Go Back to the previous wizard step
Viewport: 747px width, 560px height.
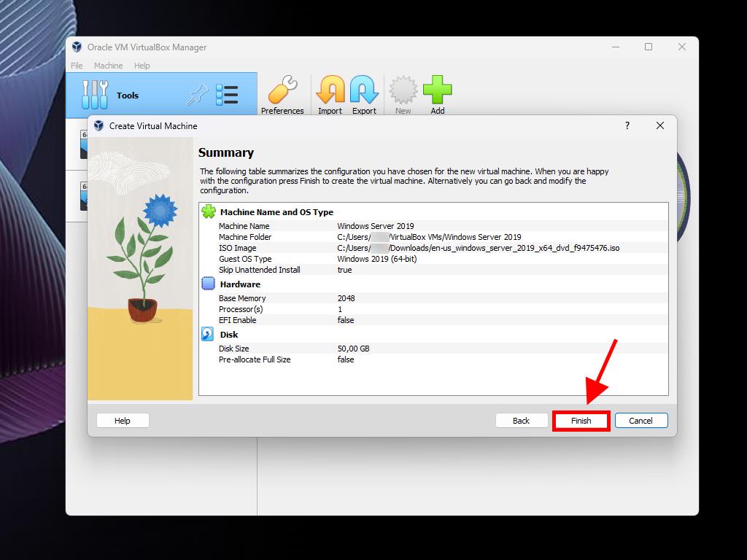tap(521, 421)
